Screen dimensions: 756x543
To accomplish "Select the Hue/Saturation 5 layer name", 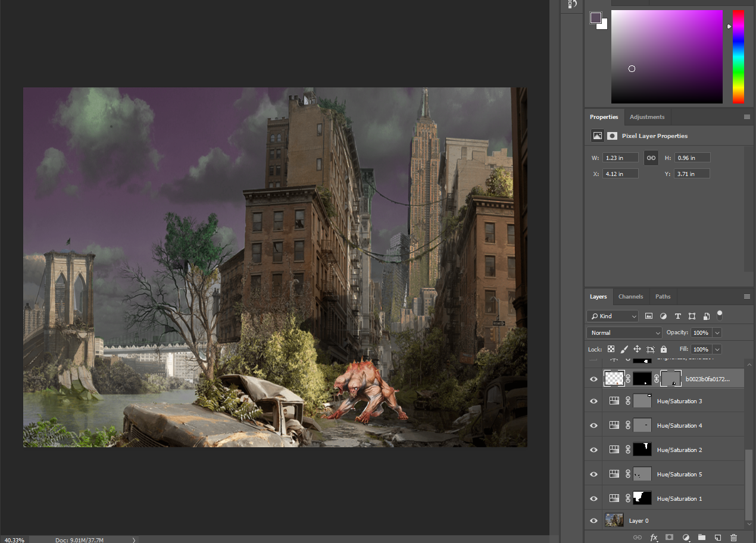I will [679, 475].
